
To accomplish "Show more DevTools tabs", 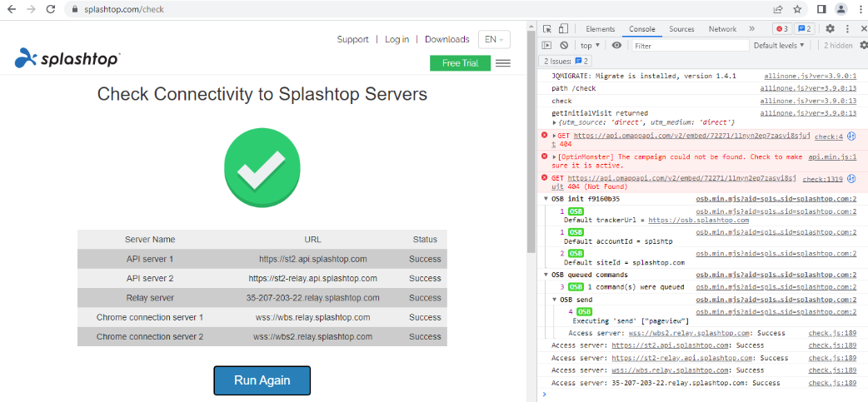I will tap(751, 29).
